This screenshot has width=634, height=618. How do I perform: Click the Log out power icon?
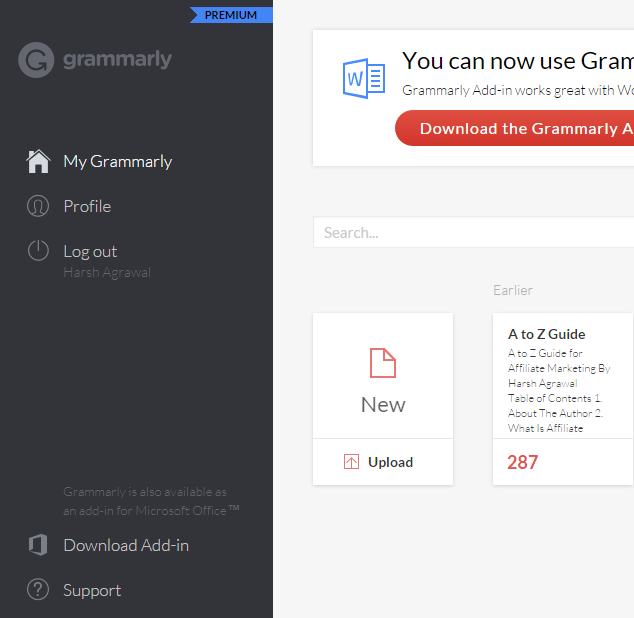pyautogui.click(x=38, y=250)
